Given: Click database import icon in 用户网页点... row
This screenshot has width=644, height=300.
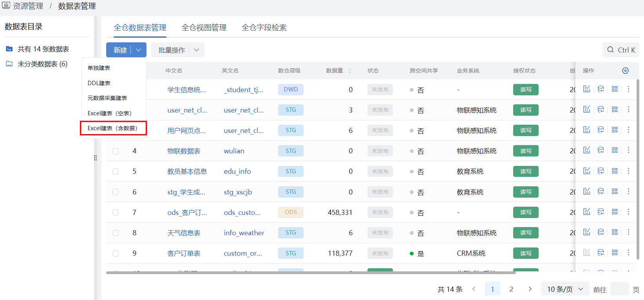Looking at the screenshot, I should [601, 130].
